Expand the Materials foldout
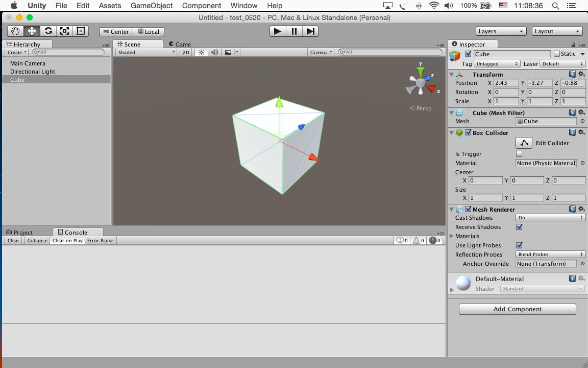This screenshot has height=368, width=588. [452, 236]
